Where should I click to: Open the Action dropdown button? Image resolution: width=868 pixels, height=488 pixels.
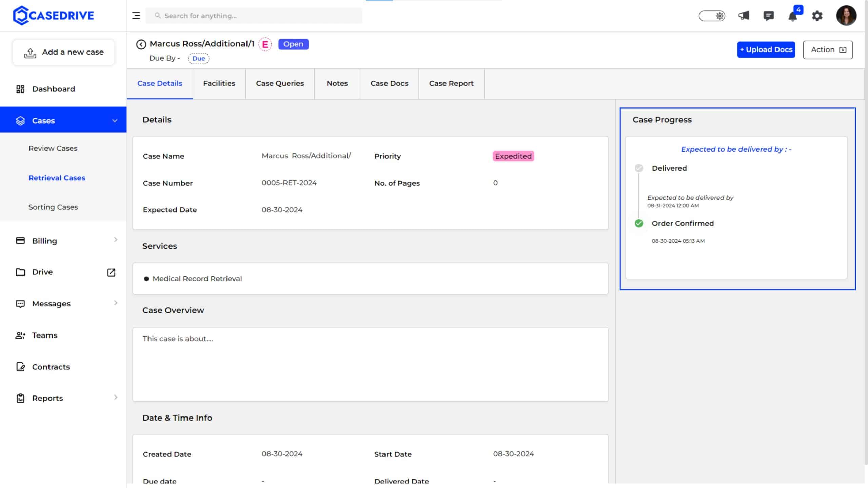[828, 50]
